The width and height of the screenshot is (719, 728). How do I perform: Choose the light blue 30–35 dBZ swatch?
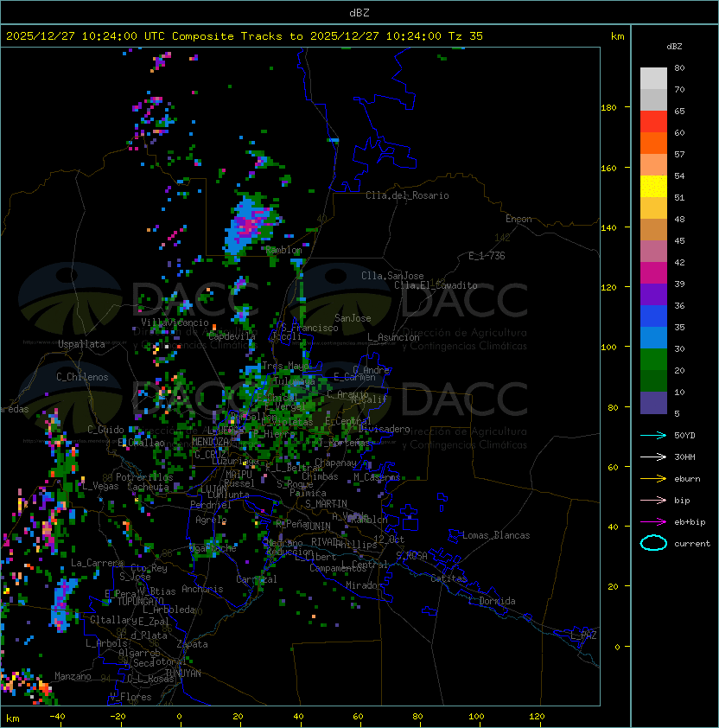(653, 338)
